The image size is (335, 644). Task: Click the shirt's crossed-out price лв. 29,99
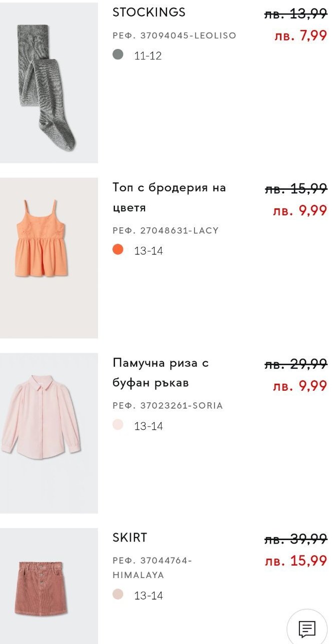295,364
